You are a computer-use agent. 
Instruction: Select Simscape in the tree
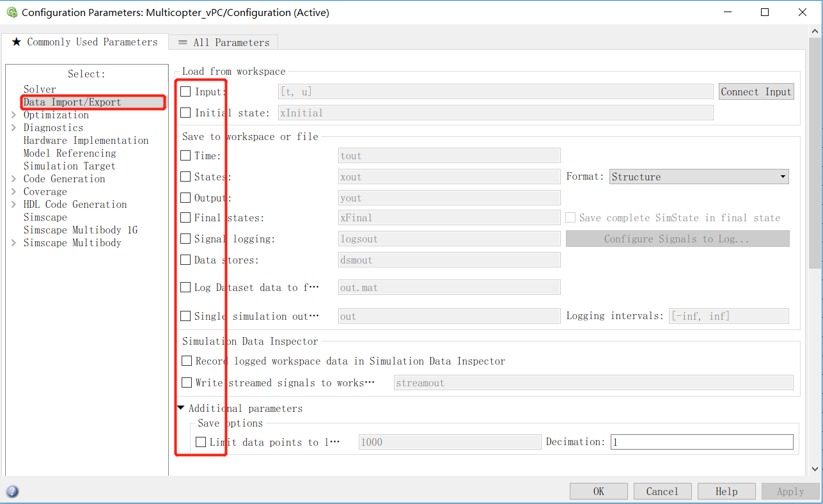tap(45, 217)
